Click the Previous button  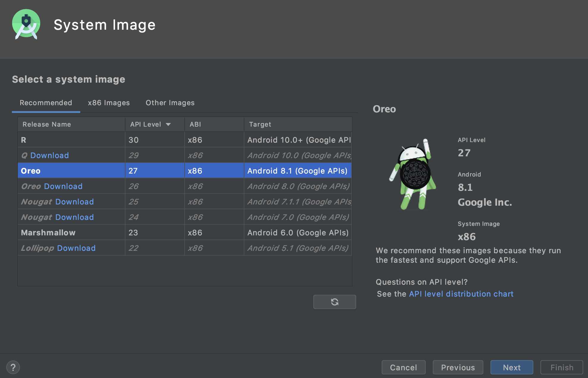[458, 367]
